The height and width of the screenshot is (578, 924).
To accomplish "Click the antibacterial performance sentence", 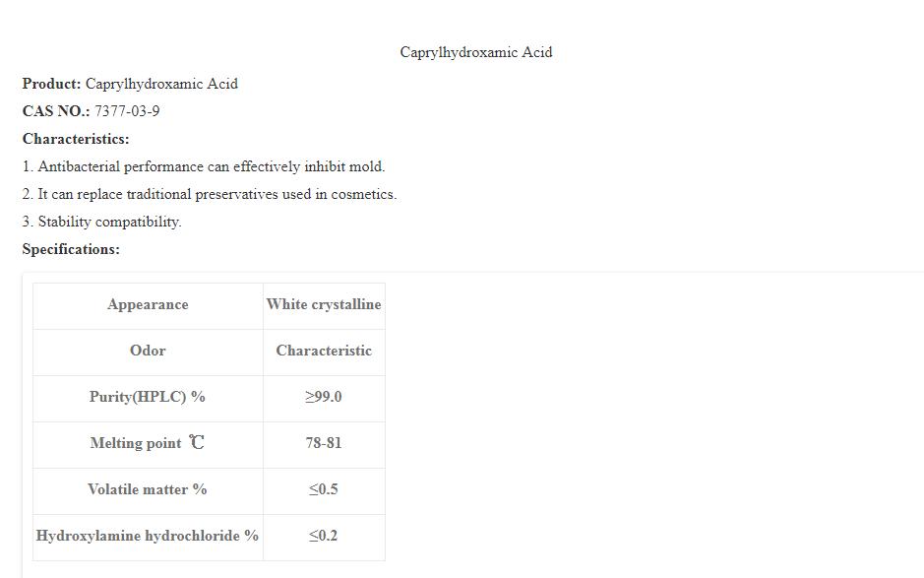I will pyautogui.click(x=204, y=166).
